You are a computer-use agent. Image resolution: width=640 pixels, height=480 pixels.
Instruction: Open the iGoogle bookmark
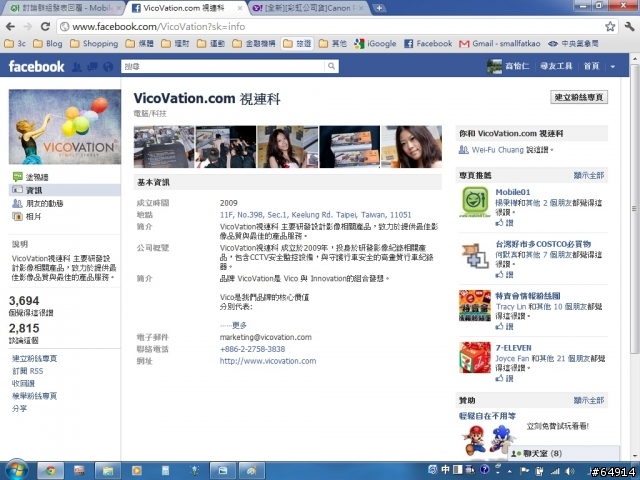(375, 43)
